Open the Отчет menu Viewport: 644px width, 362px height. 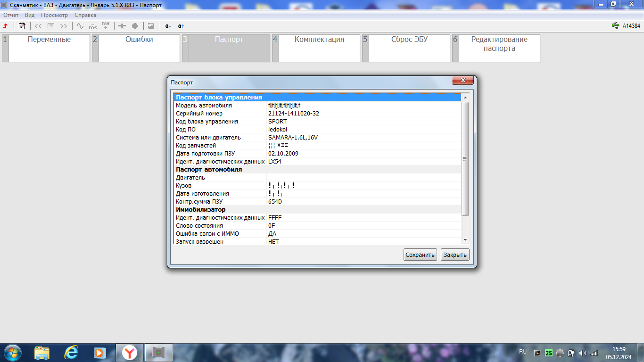point(11,15)
